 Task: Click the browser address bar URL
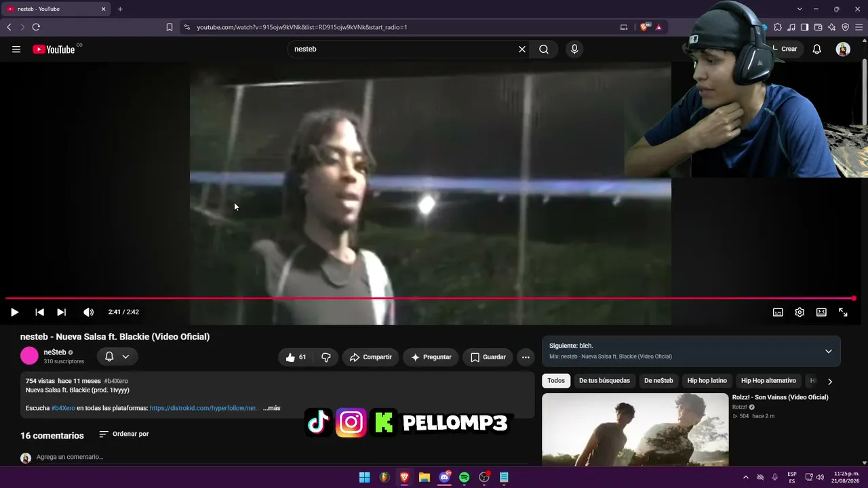pos(302,27)
